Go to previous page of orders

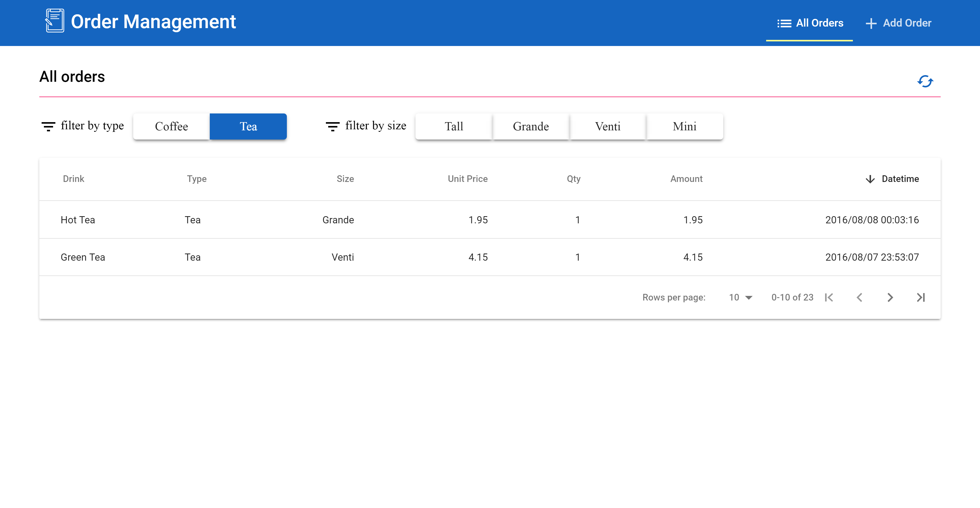[859, 297]
